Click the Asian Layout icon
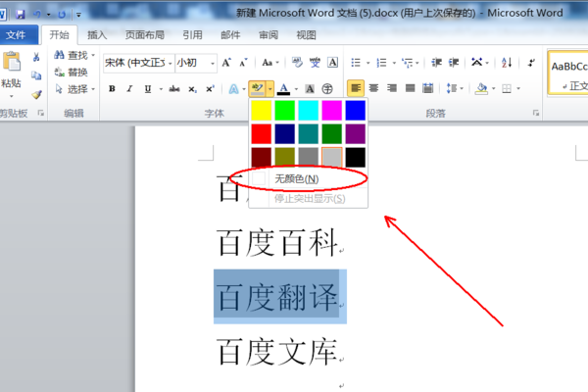The image size is (588, 392). pyautogui.click(x=476, y=63)
